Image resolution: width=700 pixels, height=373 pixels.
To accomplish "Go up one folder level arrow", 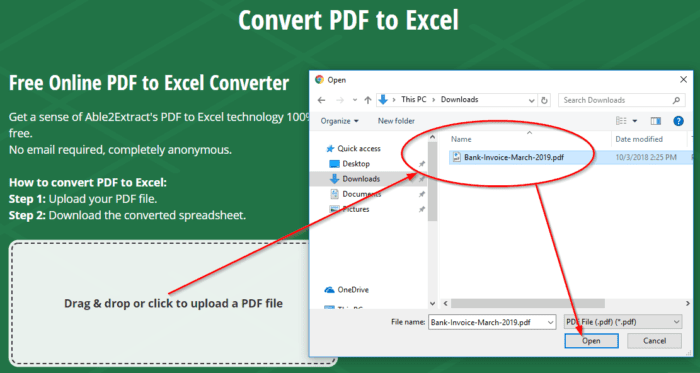I will pos(368,100).
